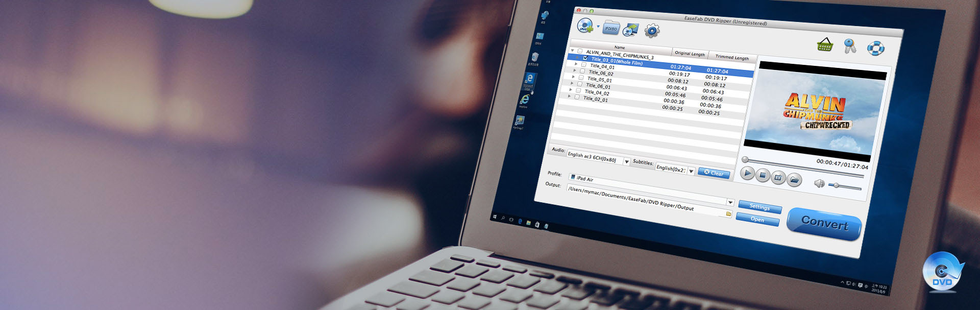Viewport: 980px width, 310px height.
Task: Click the Load DVD disc icon
Action: pyautogui.click(x=585, y=26)
